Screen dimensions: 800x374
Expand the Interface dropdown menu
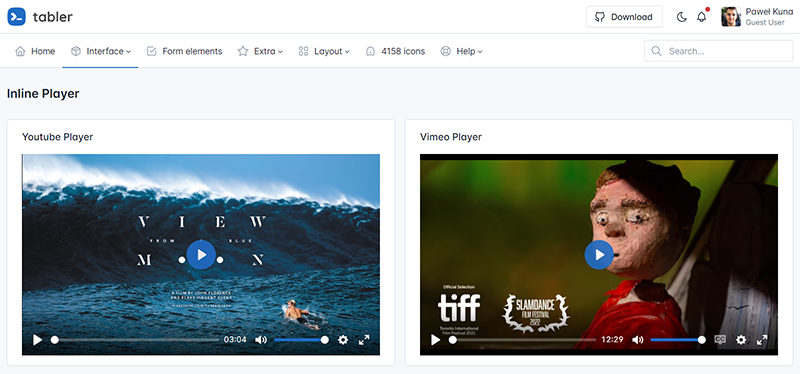(101, 51)
